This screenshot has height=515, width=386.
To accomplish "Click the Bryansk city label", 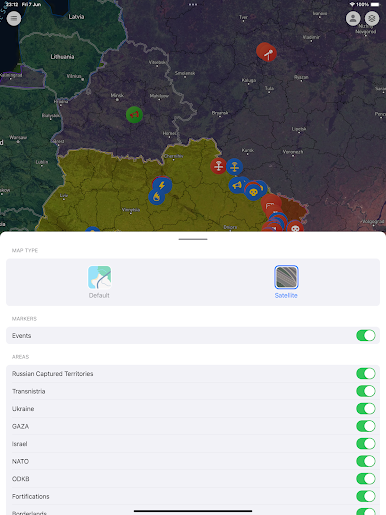I will click(220, 113).
